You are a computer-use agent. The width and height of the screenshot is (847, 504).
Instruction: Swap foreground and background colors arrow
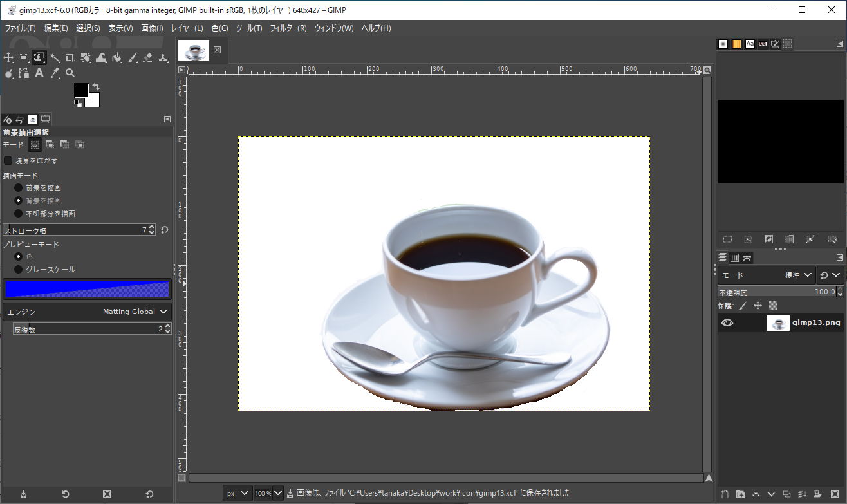(x=96, y=86)
